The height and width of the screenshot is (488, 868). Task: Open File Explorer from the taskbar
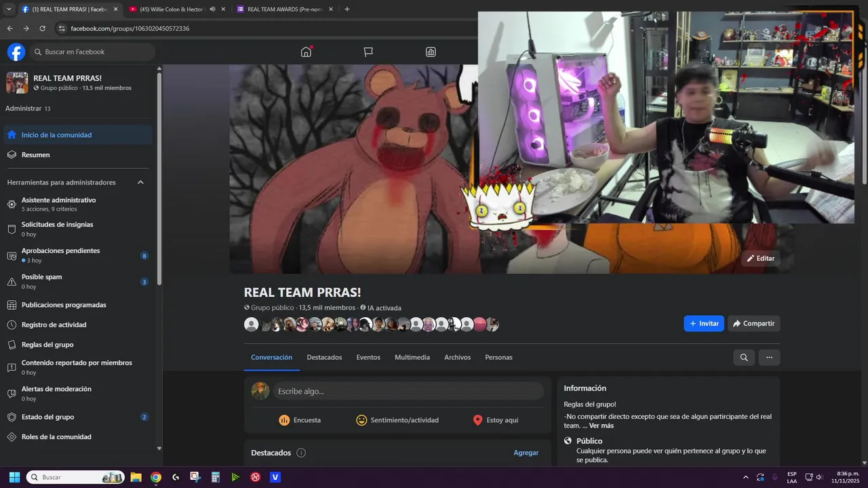point(136,477)
